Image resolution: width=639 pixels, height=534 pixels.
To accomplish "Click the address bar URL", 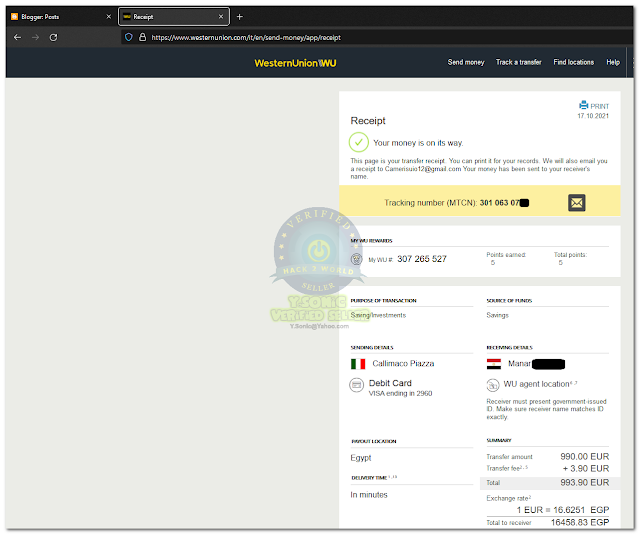I will coord(246,38).
